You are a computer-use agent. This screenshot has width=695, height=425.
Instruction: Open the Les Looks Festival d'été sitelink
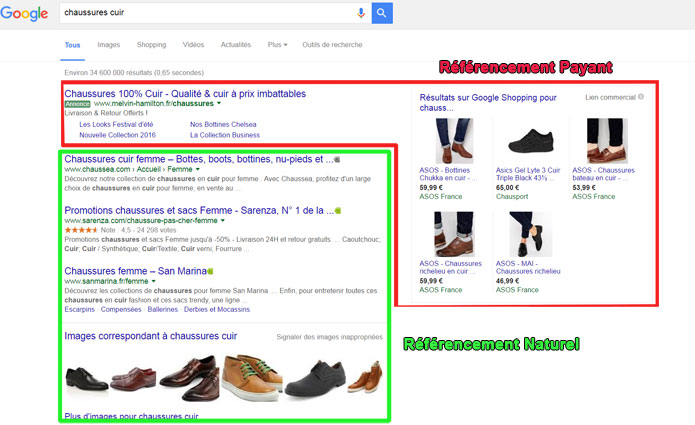coord(116,125)
